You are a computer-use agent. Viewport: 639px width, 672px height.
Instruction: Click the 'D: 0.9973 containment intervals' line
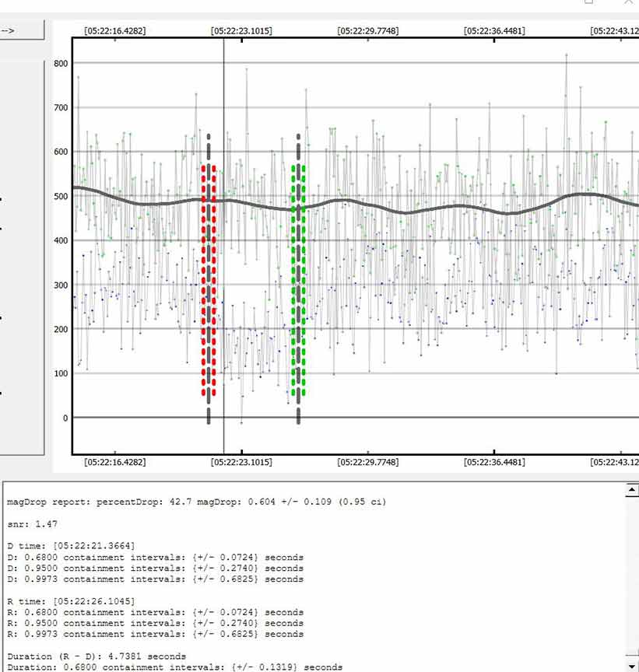point(155,579)
